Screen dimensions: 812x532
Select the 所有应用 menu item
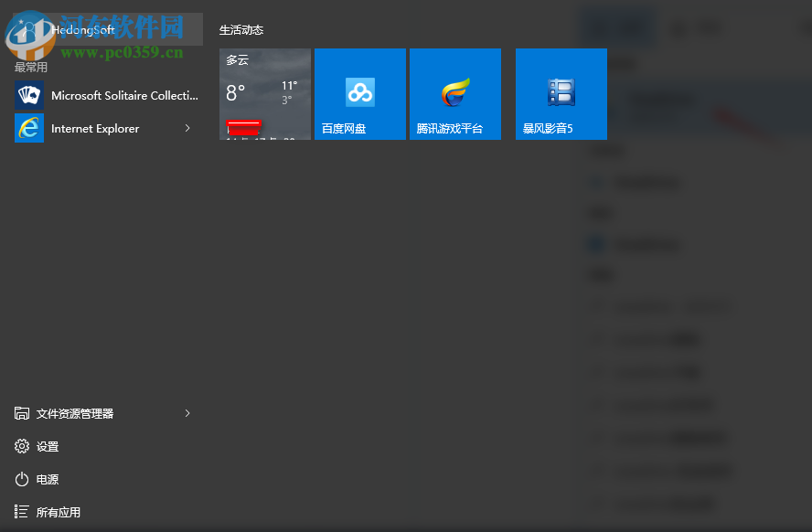click(x=59, y=512)
